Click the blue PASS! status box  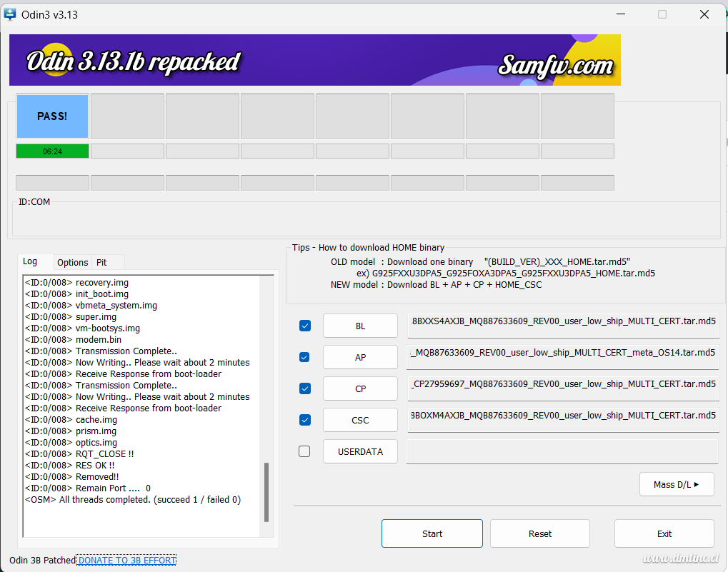tap(52, 116)
